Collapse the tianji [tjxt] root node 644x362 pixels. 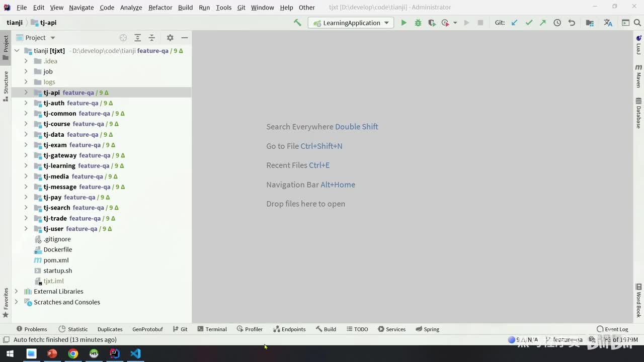(x=17, y=51)
